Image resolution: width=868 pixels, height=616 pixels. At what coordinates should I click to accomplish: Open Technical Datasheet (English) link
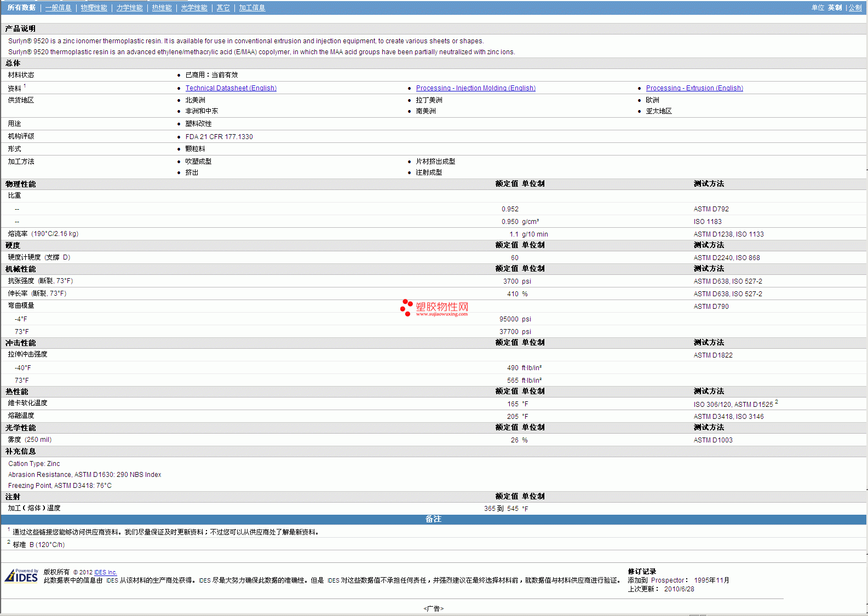click(231, 88)
